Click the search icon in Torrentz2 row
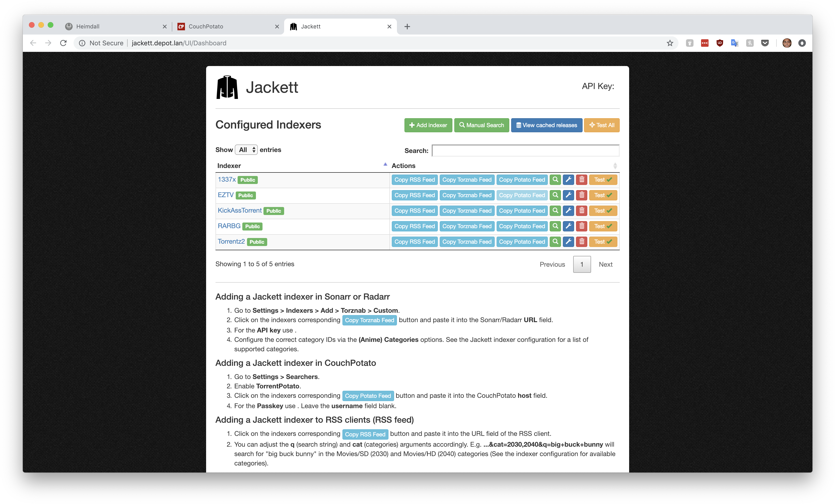Image resolution: width=835 pixels, height=504 pixels. coord(555,242)
